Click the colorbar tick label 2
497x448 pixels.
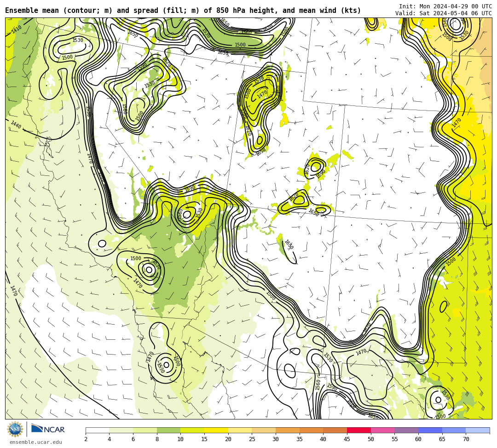coord(86,439)
